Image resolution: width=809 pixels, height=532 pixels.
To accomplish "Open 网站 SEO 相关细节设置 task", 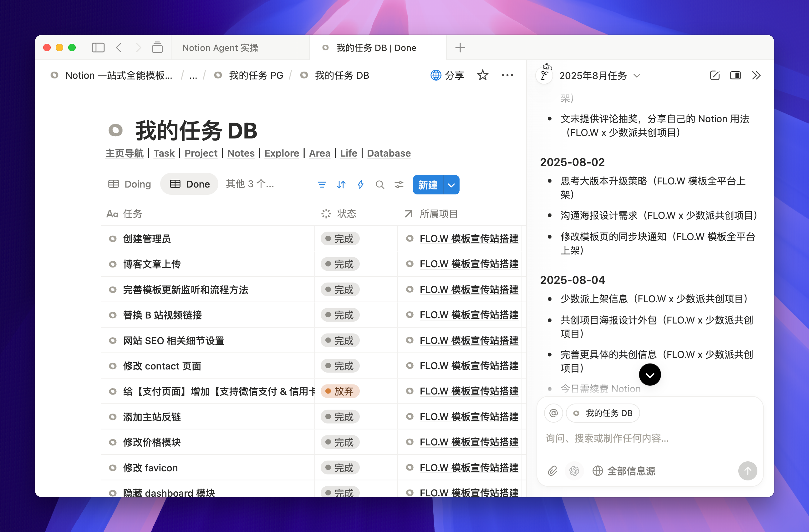I will point(173,341).
